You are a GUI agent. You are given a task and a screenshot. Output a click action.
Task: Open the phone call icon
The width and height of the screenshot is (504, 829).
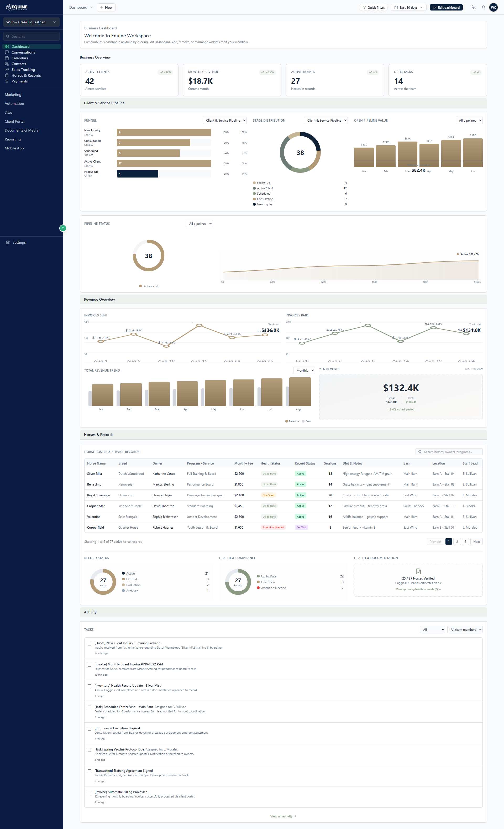click(x=473, y=7)
